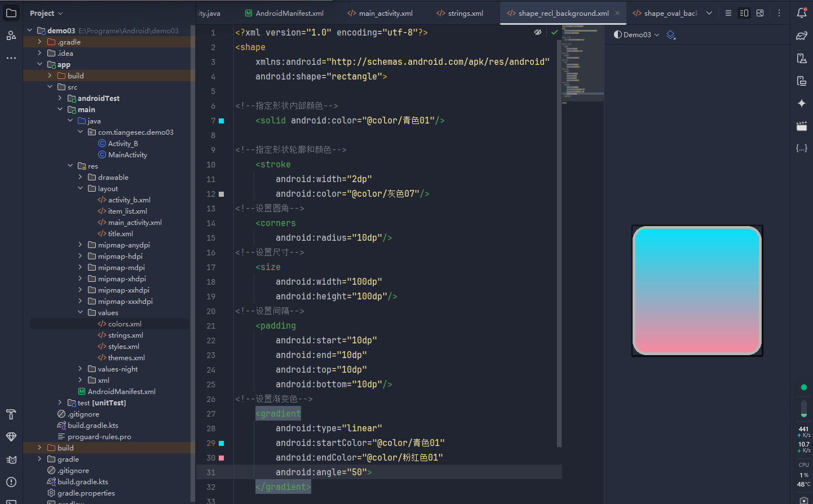The height and width of the screenshot is (504, 813).
Task: Switch to shape_oval_back editor tab
Action: 665,13
